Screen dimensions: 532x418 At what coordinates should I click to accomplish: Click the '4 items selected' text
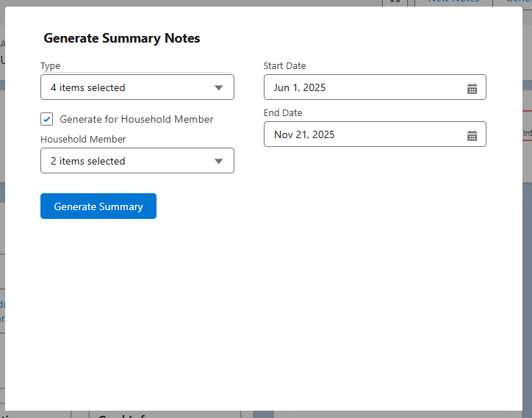87,87
